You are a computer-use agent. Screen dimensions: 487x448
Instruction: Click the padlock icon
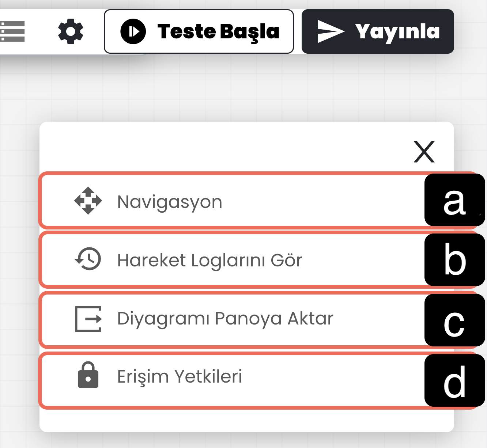88,375
